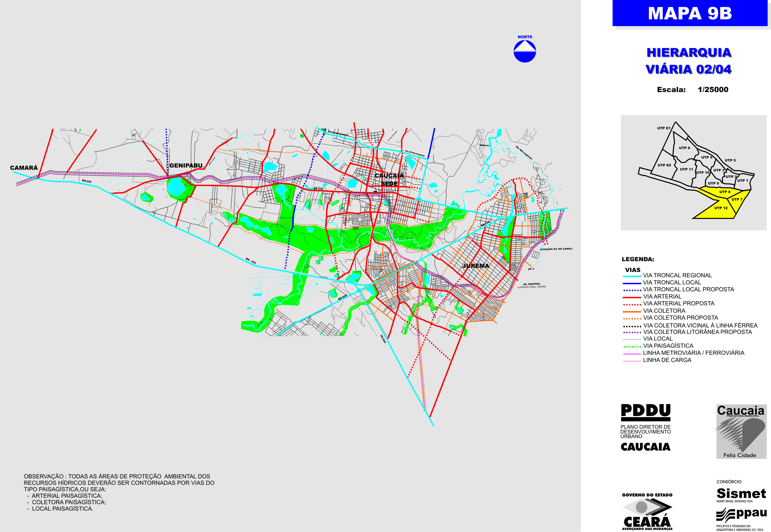Click the red Via Arterial legend line
Image resolution: width=771 pixels, height=532 pixels.
632,297
